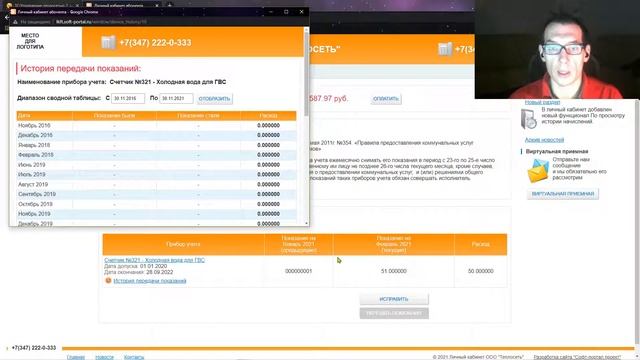This screenshot has width=640, height=360.
Task: Click the presenter's webcam video overlay
Action: point(557,49)
